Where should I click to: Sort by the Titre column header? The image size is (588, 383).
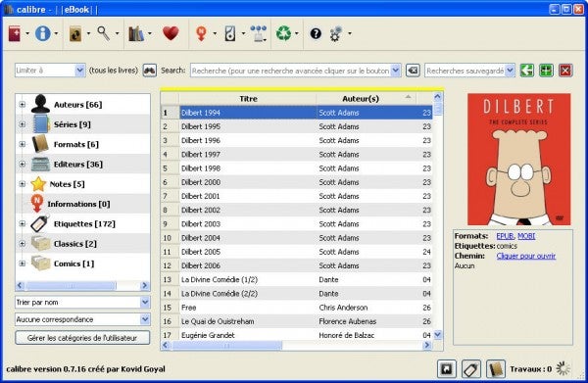pos(248,99)
